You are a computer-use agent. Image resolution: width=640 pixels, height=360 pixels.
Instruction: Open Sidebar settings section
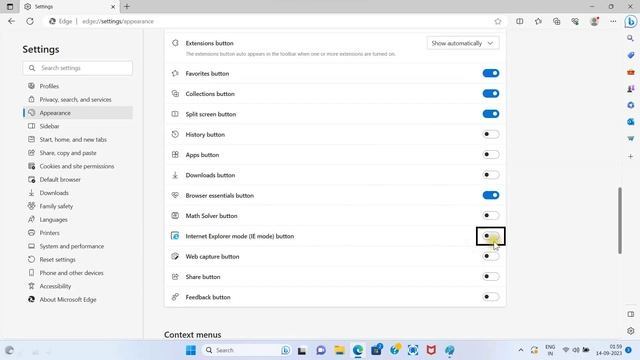coord(78,126)
